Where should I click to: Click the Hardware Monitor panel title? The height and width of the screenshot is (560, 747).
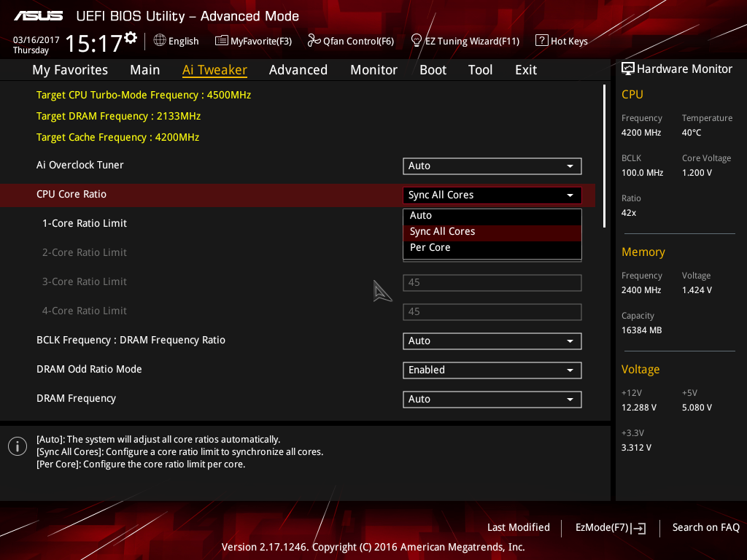click(x=684, y=69)
